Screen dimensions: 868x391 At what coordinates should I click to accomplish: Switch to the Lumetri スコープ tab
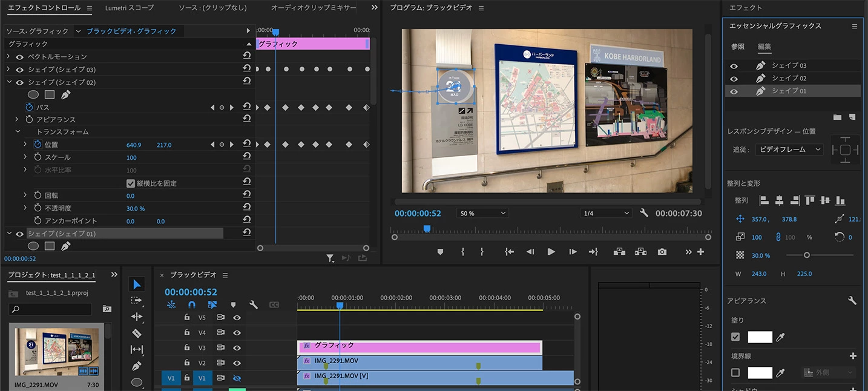pyautogui.click(x=130, y=8)
